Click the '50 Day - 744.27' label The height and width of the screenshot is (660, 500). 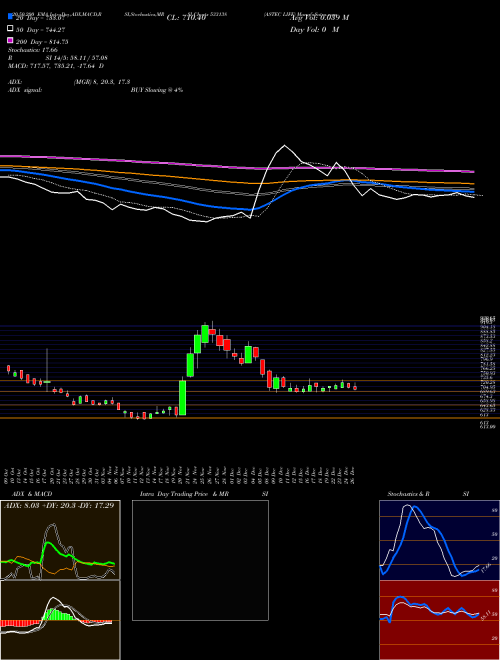[41, 30]
